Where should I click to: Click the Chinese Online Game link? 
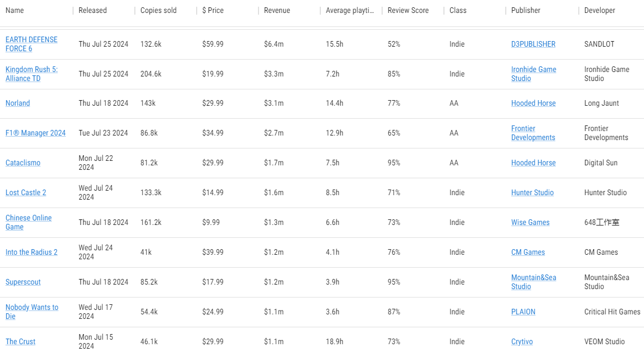(28, 222)
